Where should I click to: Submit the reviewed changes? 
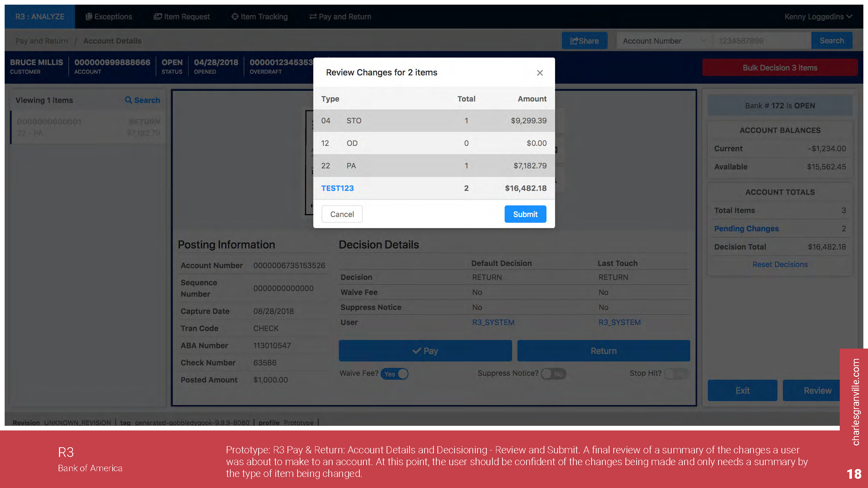coord(525,214)
